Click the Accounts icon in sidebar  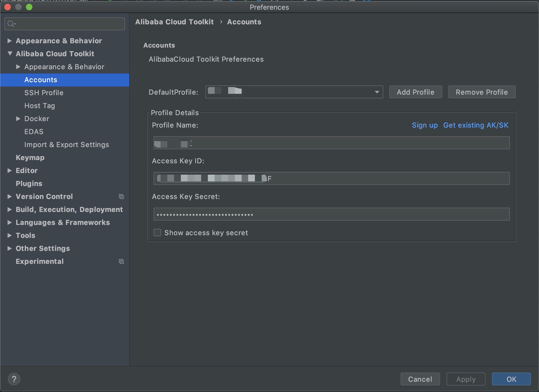coord(41,79)
